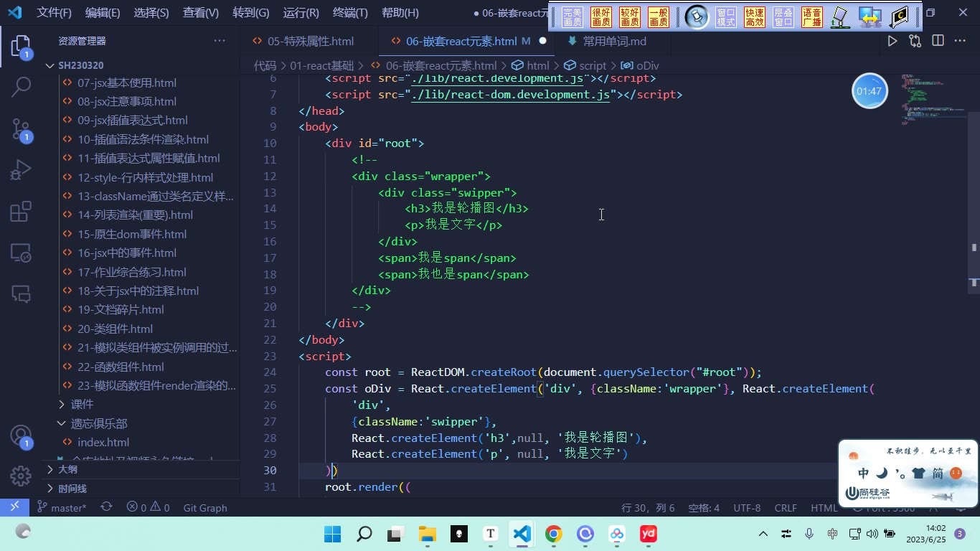Open the Extensions view icon
The image size is (980, 551).
(21, 212)
